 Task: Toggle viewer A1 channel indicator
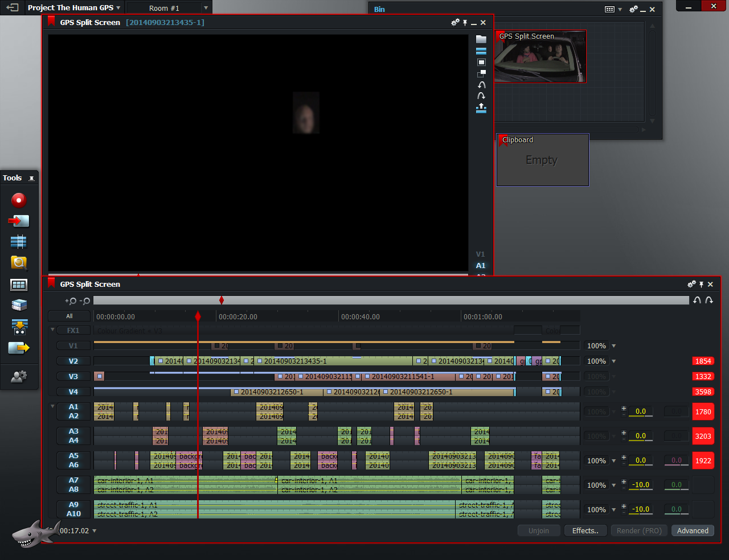pyautogui.click(x=481, y=266)
